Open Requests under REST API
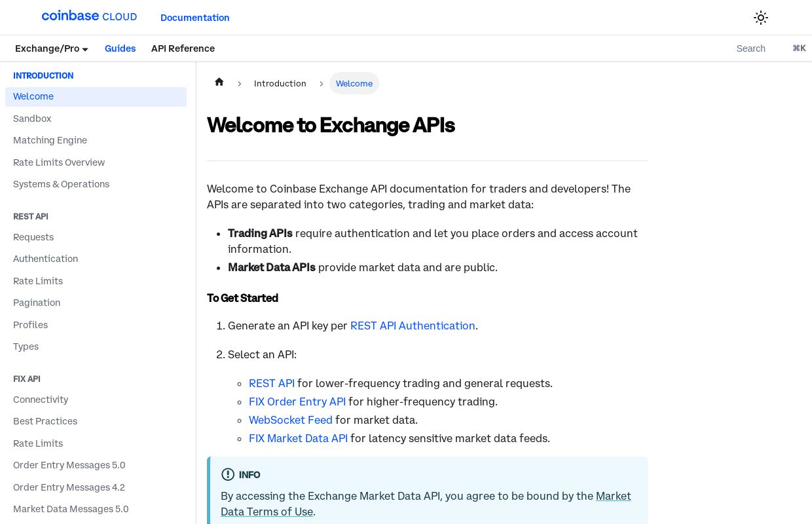This screenshot has height=524, width=812. pyautogui.click(x=96, y=237)
